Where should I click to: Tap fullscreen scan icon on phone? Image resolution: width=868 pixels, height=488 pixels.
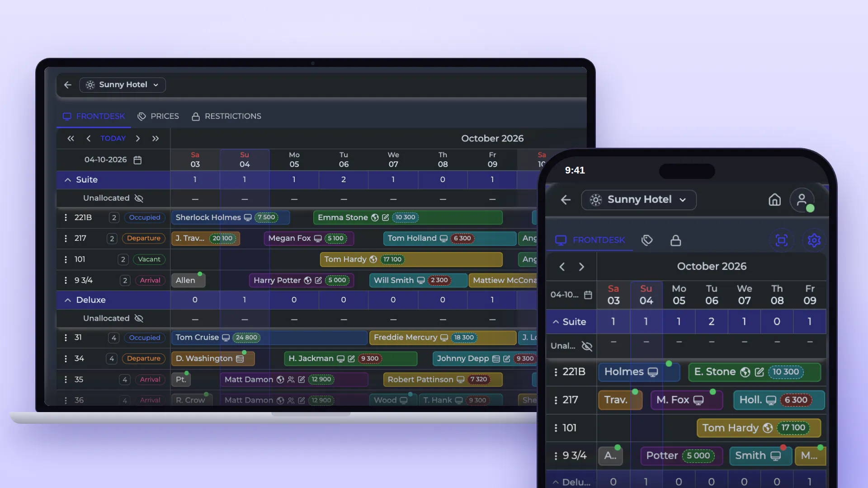click(782, 240)
